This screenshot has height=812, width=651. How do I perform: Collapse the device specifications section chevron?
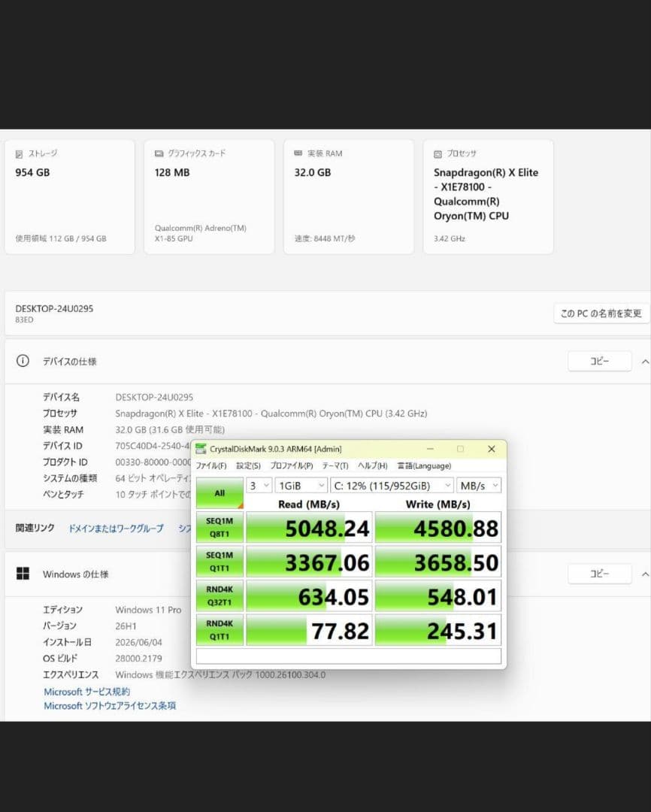coord(645,362)
